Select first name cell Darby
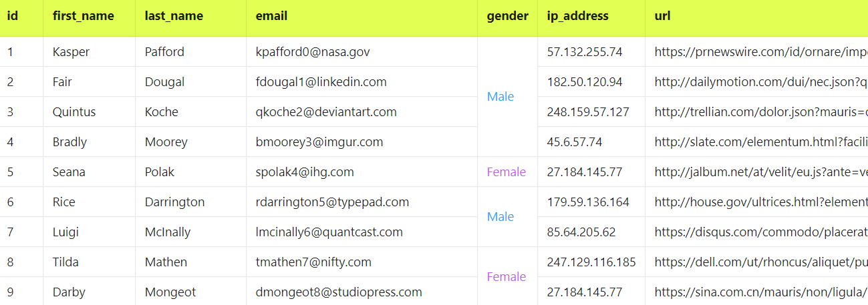868x305 pixels. coord(90,292)
